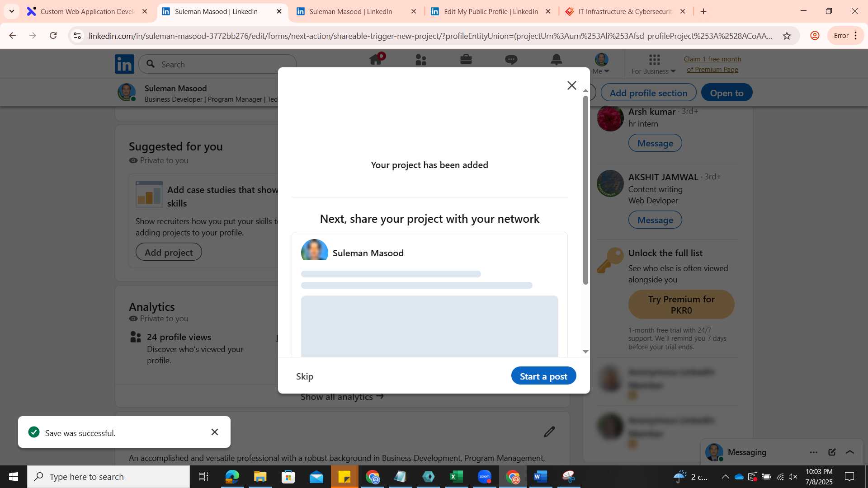The image size is (868, 488).
Task: Open Windows notification center icon
Action: tap(849, 477)
